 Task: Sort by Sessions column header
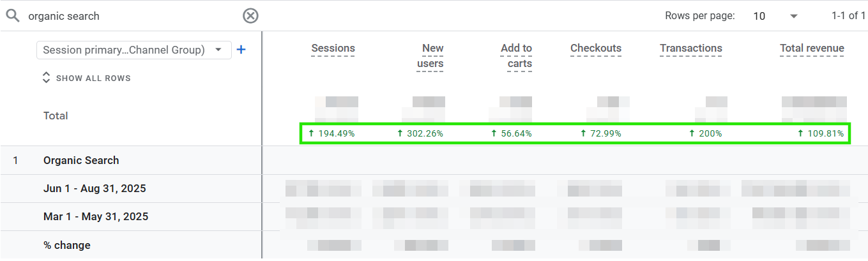(x=333, y=48)
